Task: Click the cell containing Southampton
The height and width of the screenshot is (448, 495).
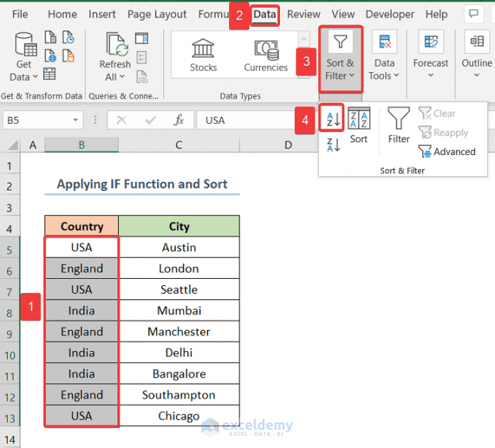Action: 179,395
